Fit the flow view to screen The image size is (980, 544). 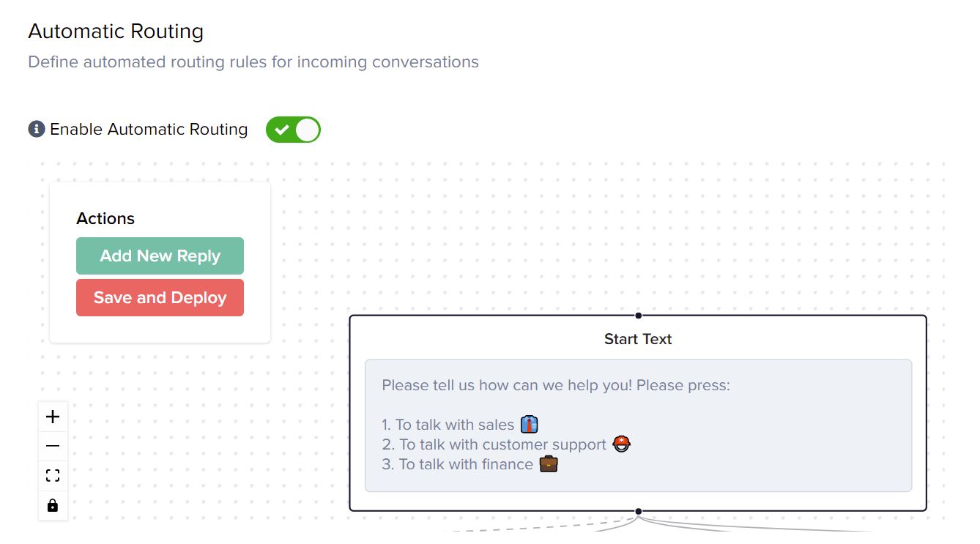53,476
